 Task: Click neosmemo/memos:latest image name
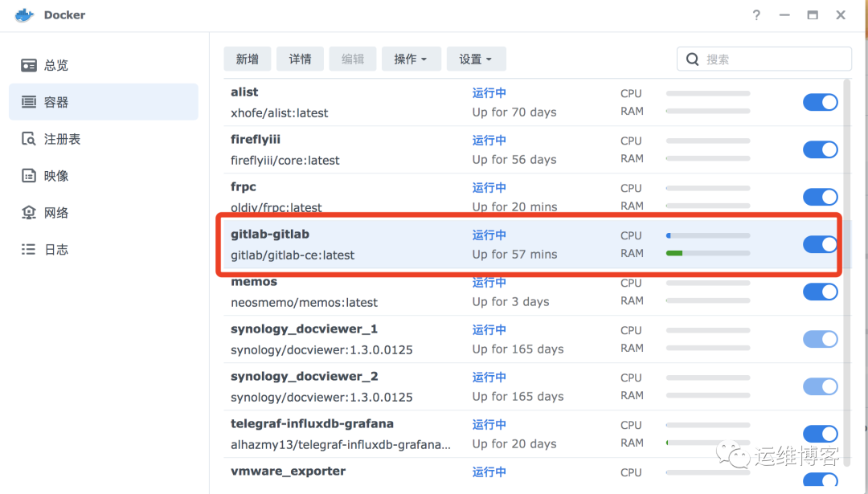[305, 303]
